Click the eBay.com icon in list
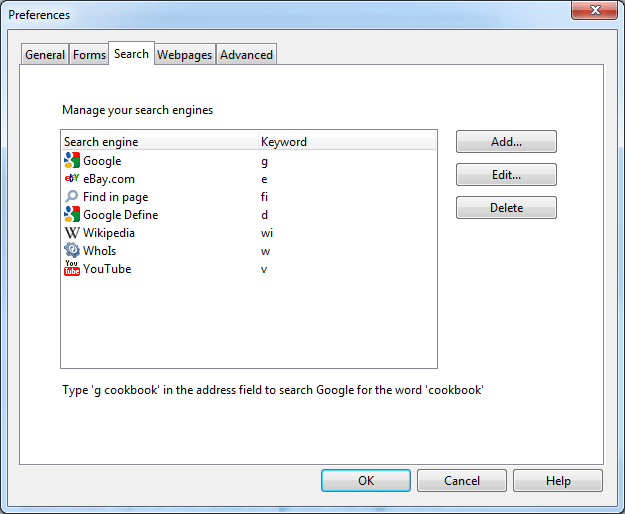Viewport: 625px width, 514px height. 71,179
